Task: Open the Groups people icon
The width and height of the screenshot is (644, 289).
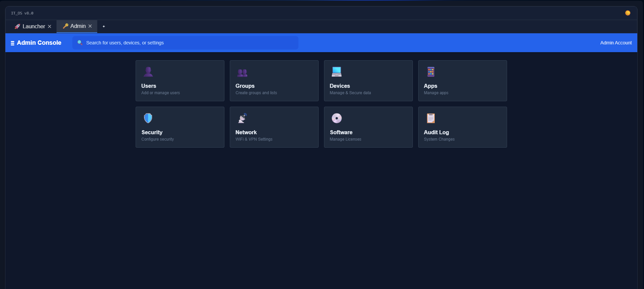Action: tap(242, 72)
